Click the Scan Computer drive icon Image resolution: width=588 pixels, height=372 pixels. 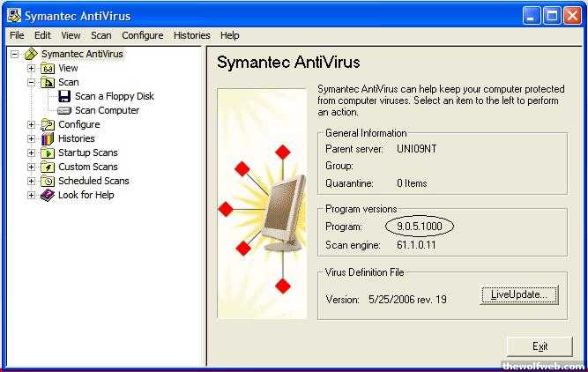point(64,110)
